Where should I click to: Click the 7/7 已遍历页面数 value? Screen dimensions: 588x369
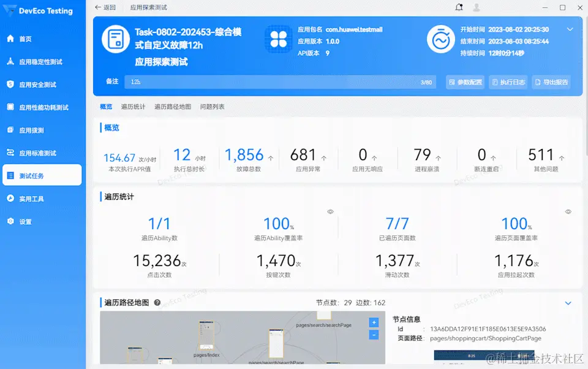pos(397,224)
